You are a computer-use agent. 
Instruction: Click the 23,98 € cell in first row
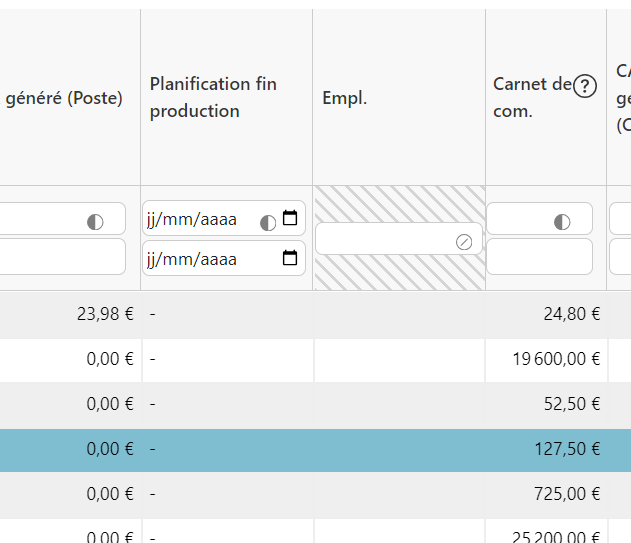(x=105, y=314)
